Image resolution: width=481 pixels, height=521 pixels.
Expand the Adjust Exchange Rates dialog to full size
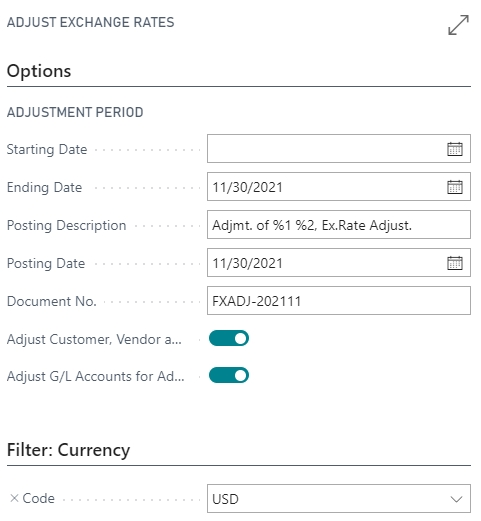tap(458, 24)
